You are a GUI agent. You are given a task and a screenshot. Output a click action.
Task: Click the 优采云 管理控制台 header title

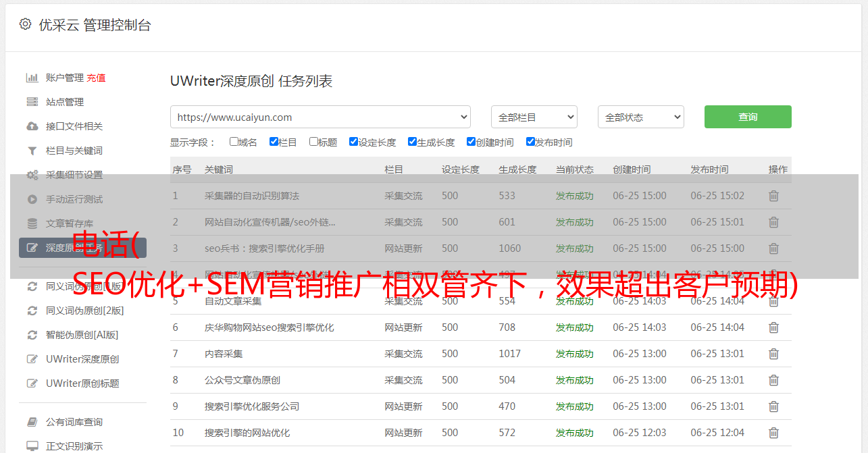pos(95,25)
